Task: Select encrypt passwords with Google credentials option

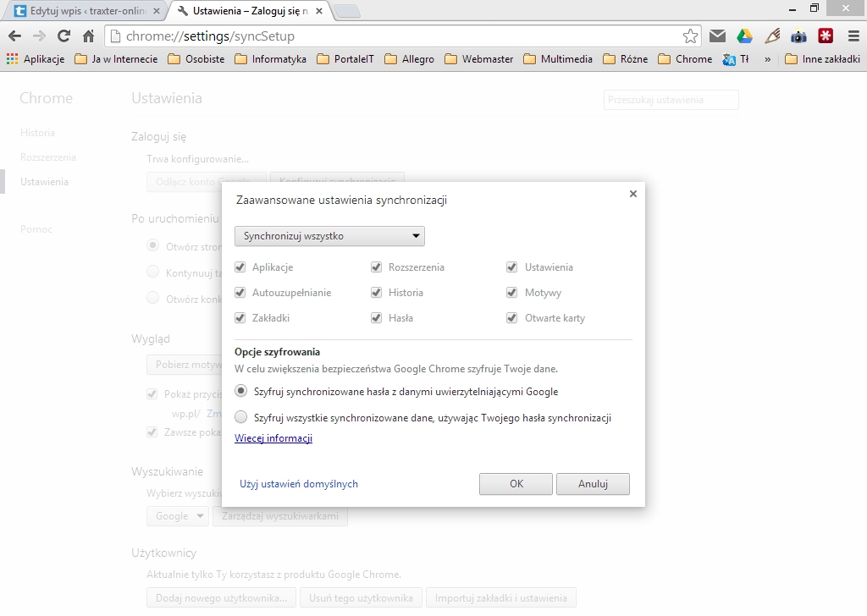Action: click(240, 391)
